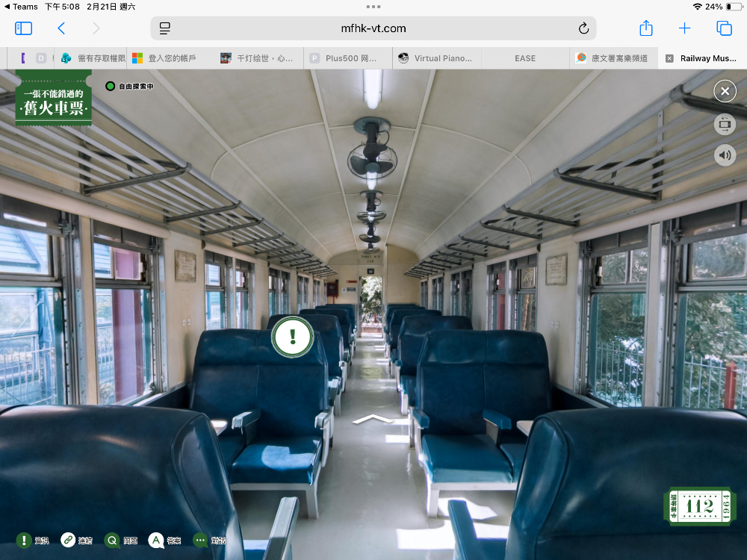The image size is (747, 560).
Task: Click the mfhk-vt.com address bar
Action: tap(373, 28)
